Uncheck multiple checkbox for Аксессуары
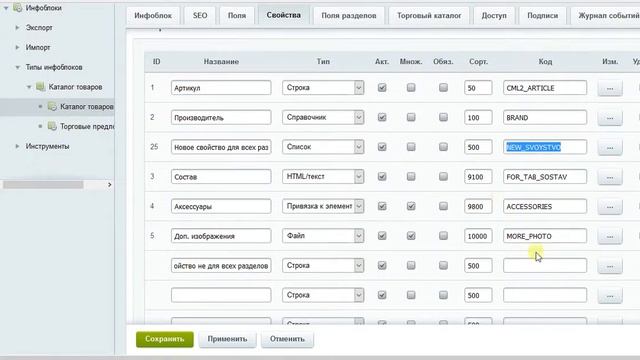The height and width of the screenshot is (360, 640). click(411, 206)
